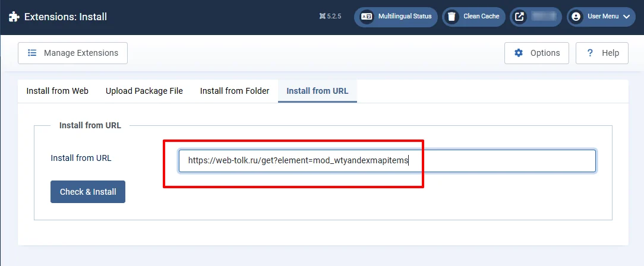Click the question mark Help icon
This screenshot has height=266, width=644.
tap(590, 53)
